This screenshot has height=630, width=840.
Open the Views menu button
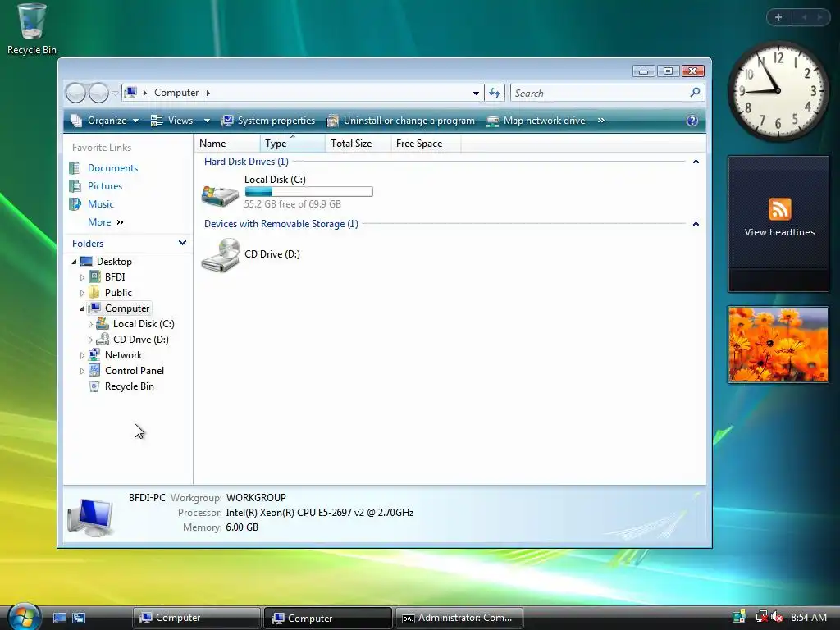(172, 121)
